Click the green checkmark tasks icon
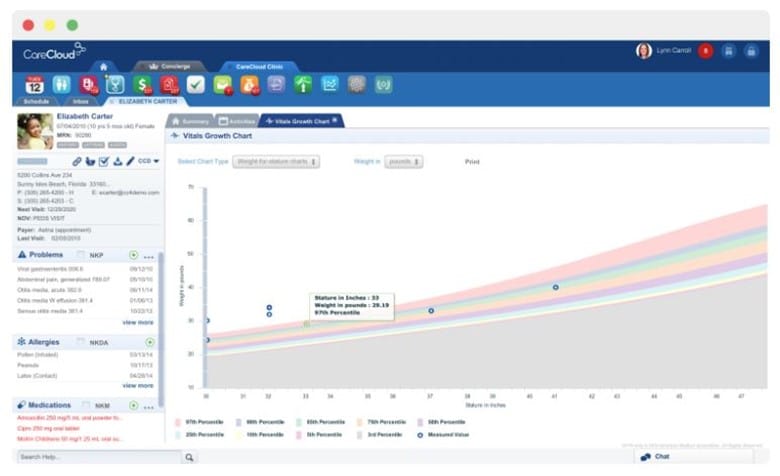The width and height of the screenshot is (780, 476). click(196, 85)
